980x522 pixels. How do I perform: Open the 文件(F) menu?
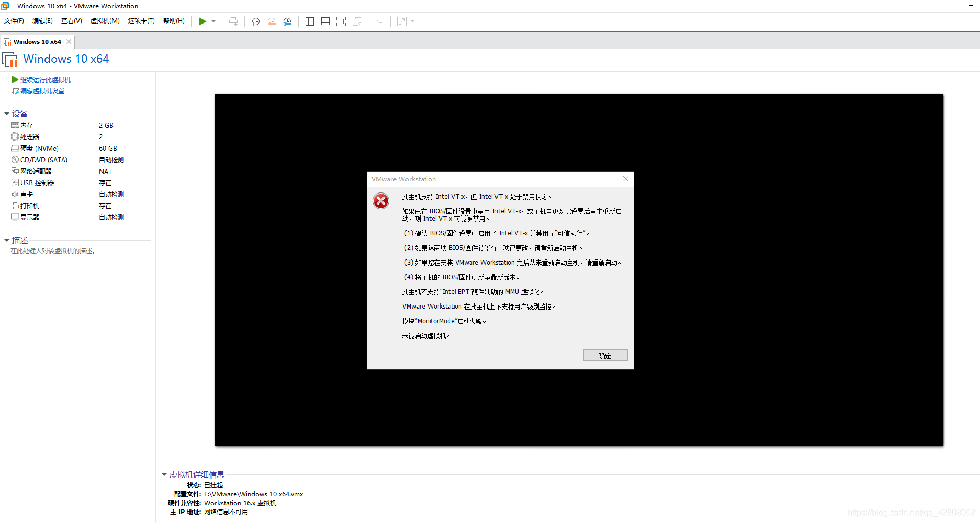(14, 21)
